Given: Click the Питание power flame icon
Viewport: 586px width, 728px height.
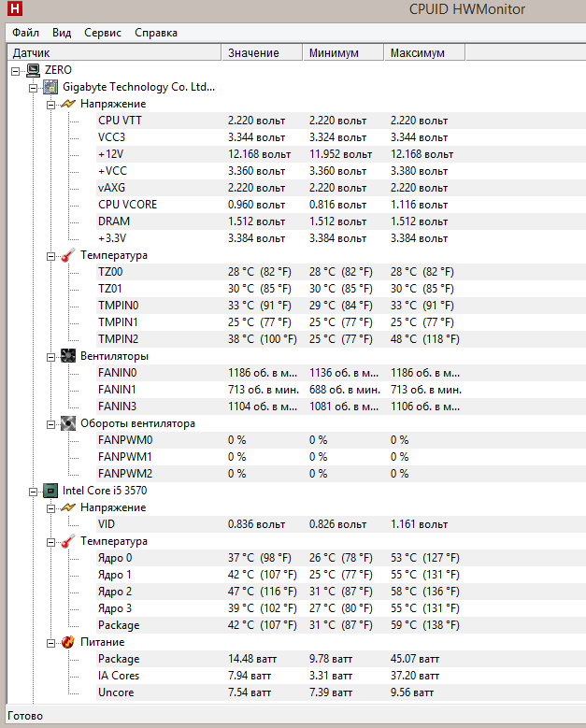Looking at the screenshot, I should click(x=67, y=642).
